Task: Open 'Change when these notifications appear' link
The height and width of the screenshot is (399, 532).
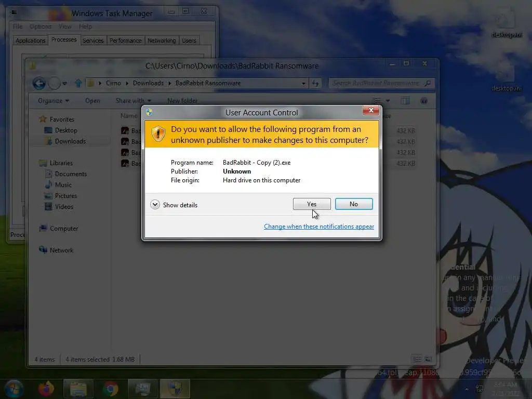Action: 318,227
